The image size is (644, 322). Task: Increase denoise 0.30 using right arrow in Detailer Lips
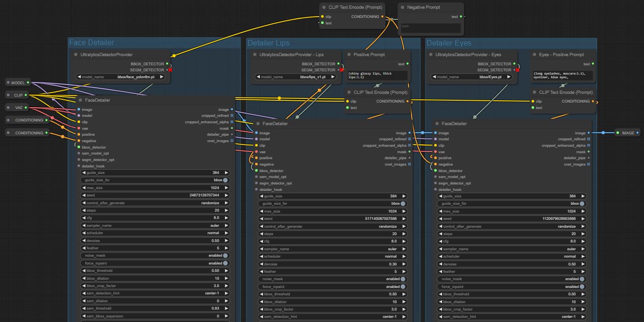point(404,264)
